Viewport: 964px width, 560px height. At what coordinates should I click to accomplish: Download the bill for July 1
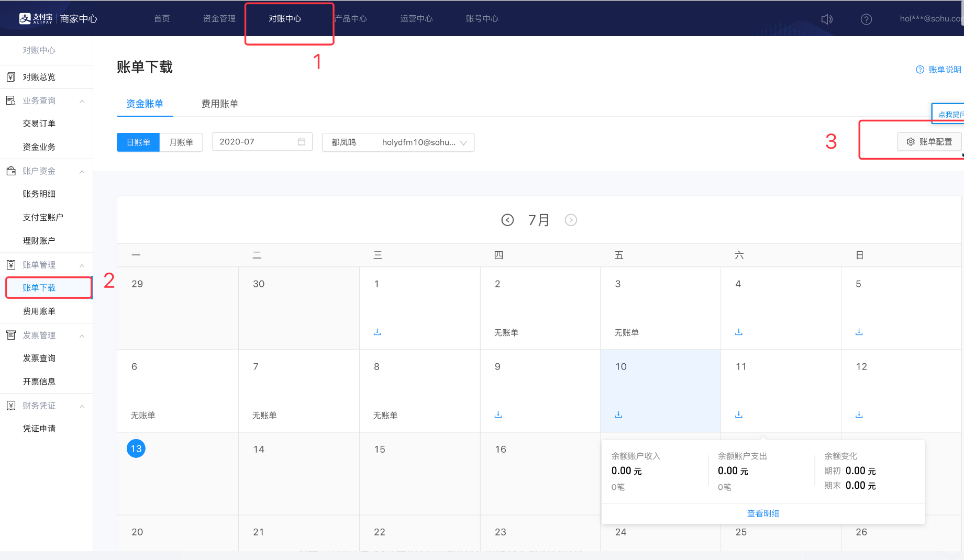pyautogui.click(x=377, y=332)
